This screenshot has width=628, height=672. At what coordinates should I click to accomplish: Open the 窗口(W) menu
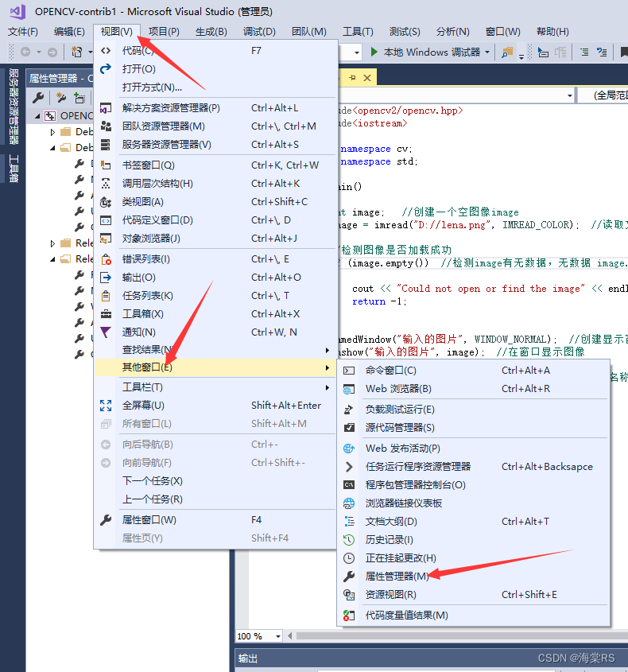503,32
